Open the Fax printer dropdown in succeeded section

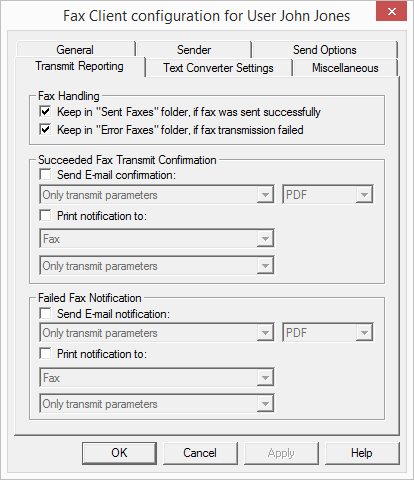[157, 238]
